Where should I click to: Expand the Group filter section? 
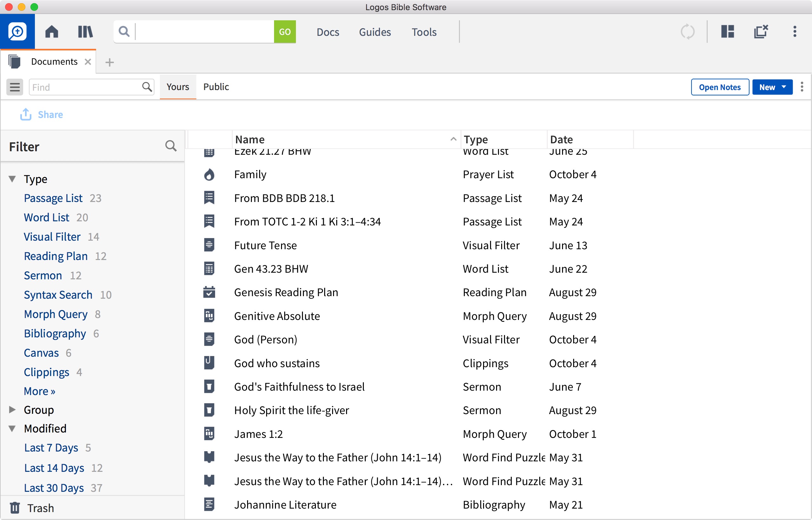(x=12, y=410)
